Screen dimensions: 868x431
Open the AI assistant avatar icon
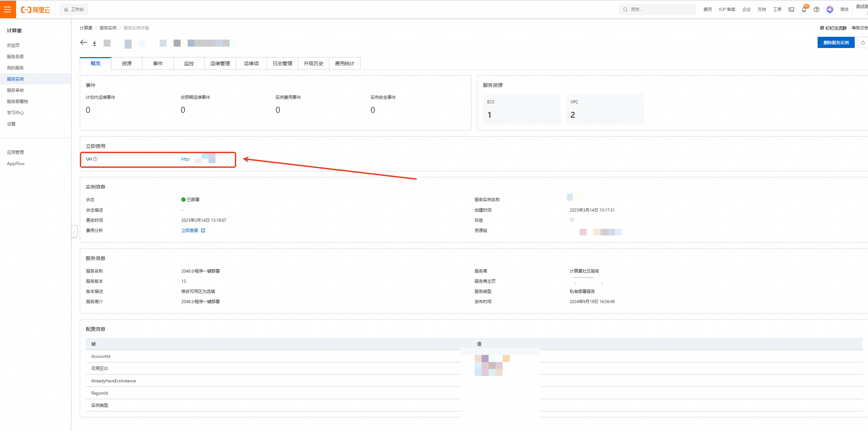[829, 9]
